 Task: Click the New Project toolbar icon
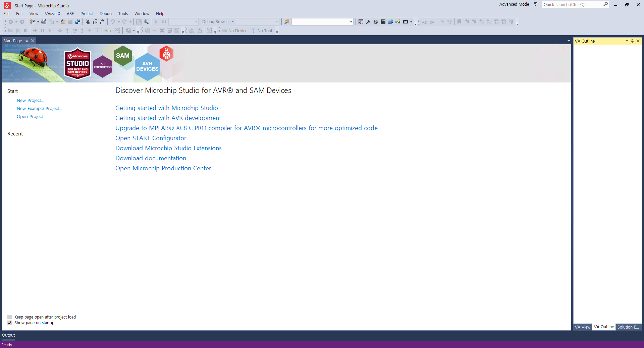[x=32, y=22]
